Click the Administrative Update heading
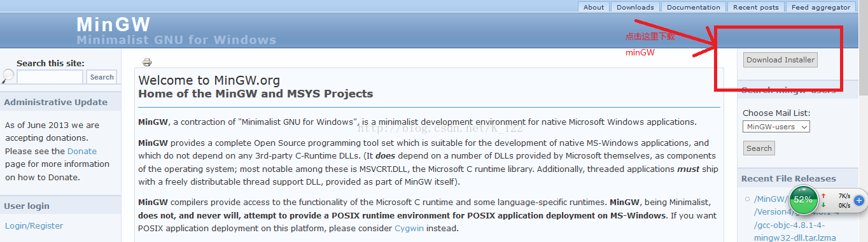868x242 pixels. pyautogui.click(x=55, y=103)
